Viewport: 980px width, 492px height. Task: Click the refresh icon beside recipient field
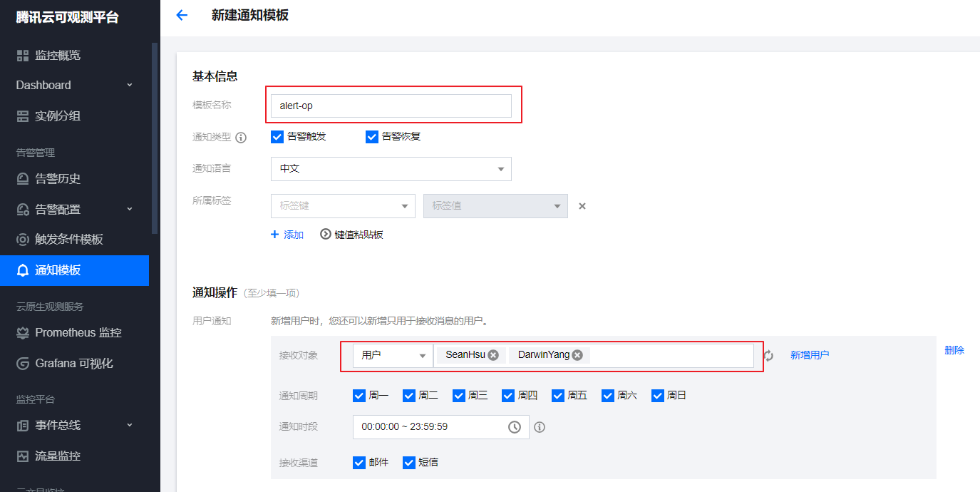pyautogui.click(x=768, y=356)
